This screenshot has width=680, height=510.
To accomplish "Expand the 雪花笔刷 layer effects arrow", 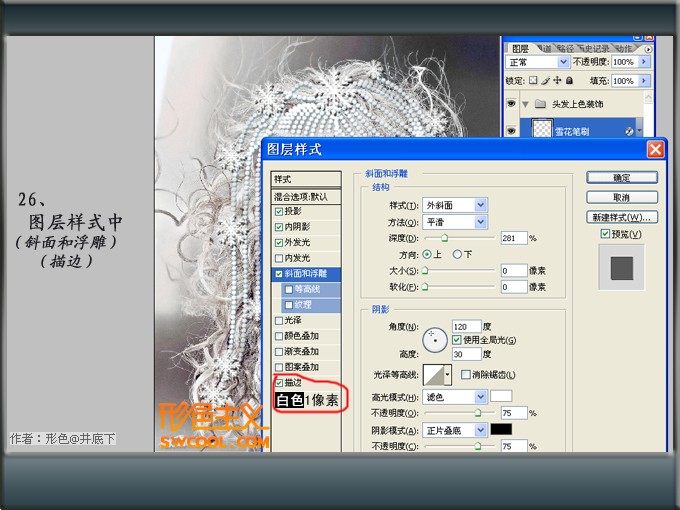I will (x=639, y=131).
